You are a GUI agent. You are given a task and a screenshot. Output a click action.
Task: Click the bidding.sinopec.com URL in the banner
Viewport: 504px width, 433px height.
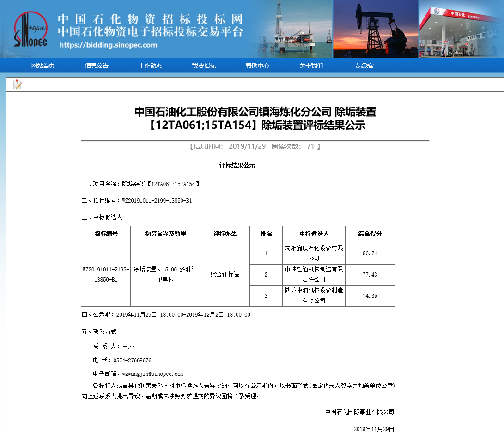click(x=109, y=45)
